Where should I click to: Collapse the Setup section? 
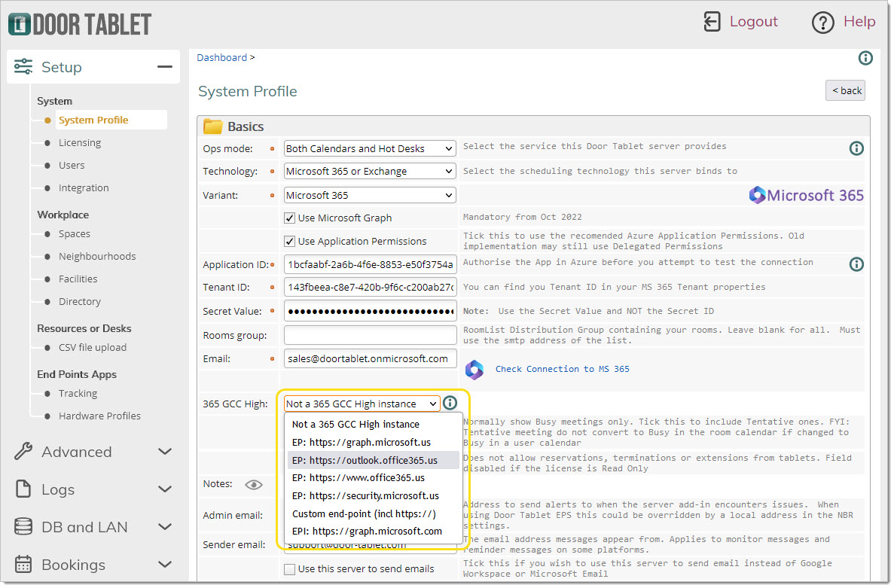click(x=165, y=67)
